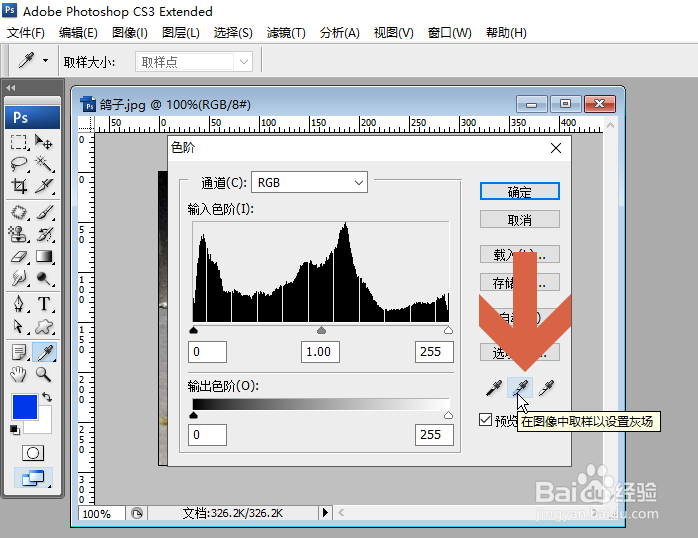Click the 确定 button in Levels

(519, 192)
